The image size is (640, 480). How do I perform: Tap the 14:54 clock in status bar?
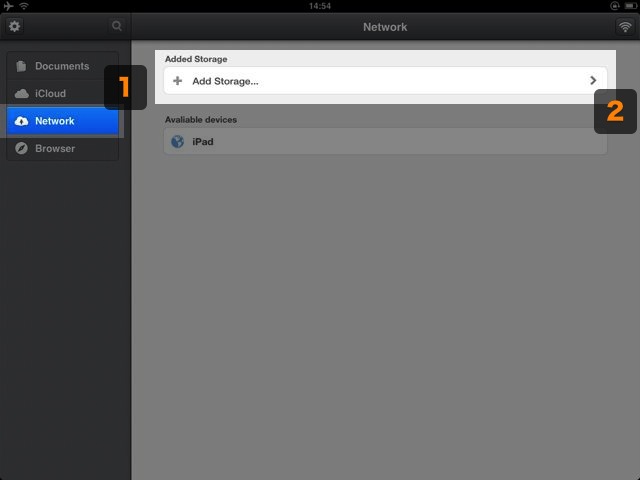tap(320, 6)
